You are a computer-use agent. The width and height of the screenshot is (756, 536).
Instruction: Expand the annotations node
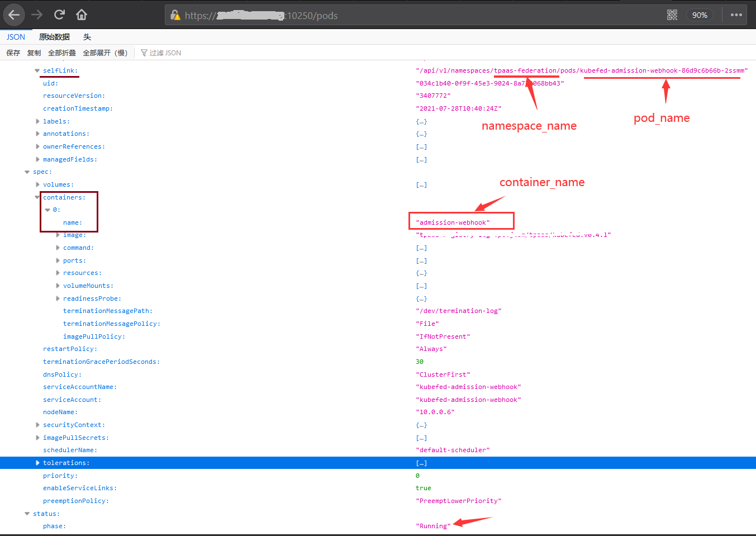(37, 134)
